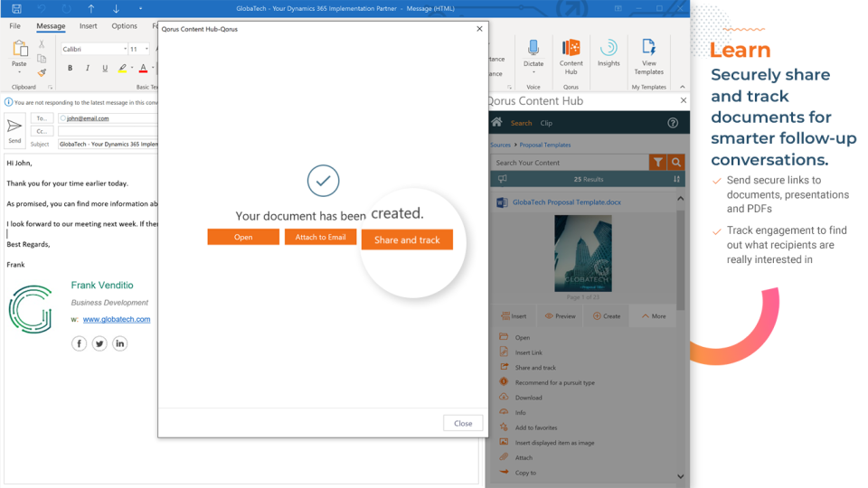Expand the Clipboard group launcher
Image resolution: width=868 pixels, height=488 pixels.
[50, 88]
